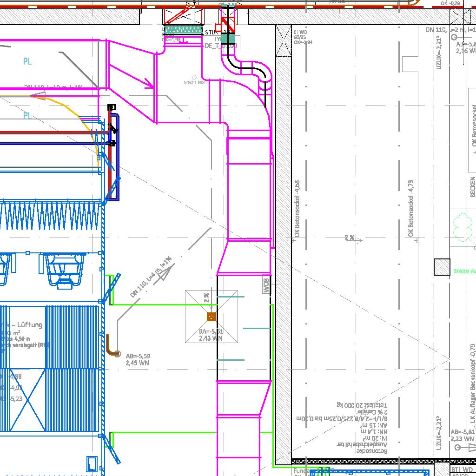The width and height of the screenshot is (476, 476).
Task: Select the teal hatched grille at top
Action: pos(185,30)
